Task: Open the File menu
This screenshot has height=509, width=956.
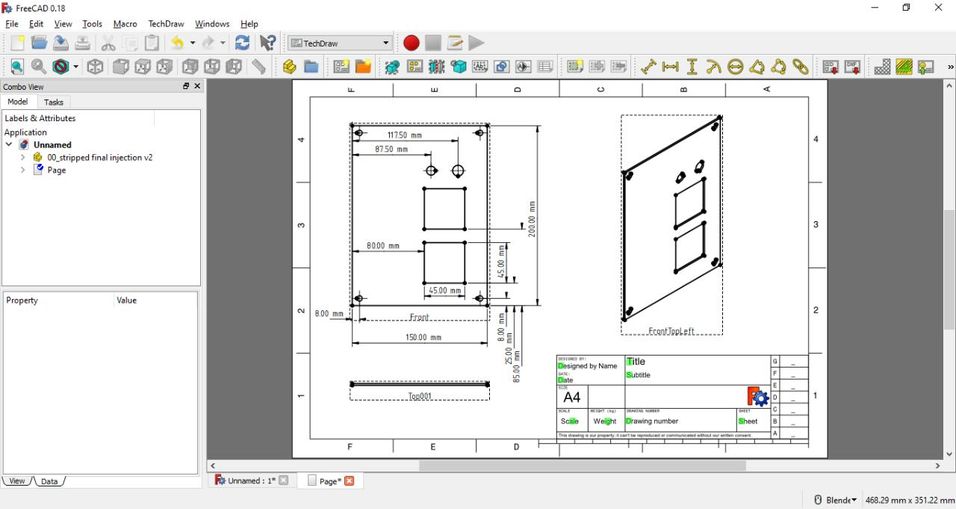Action: point(12,24)
